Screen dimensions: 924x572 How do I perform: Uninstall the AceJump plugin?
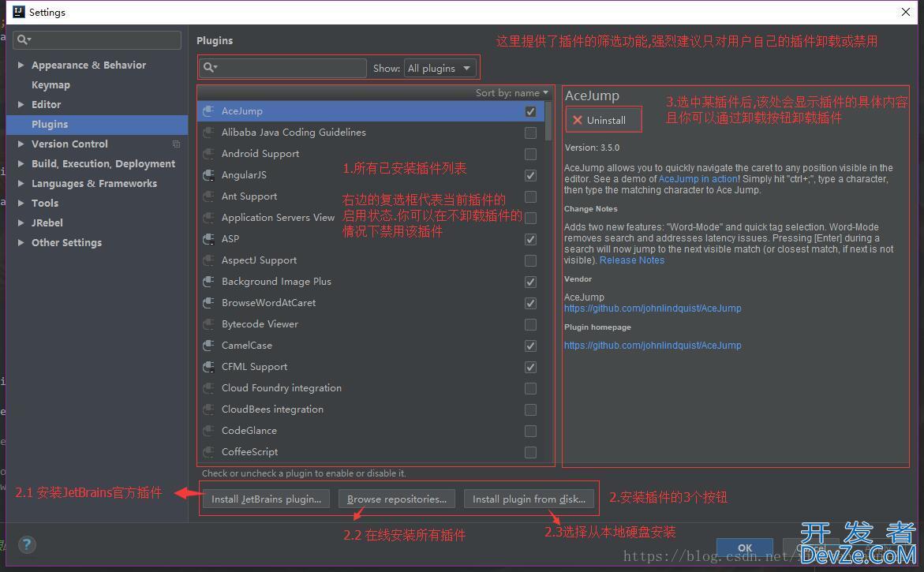point(604,120)
